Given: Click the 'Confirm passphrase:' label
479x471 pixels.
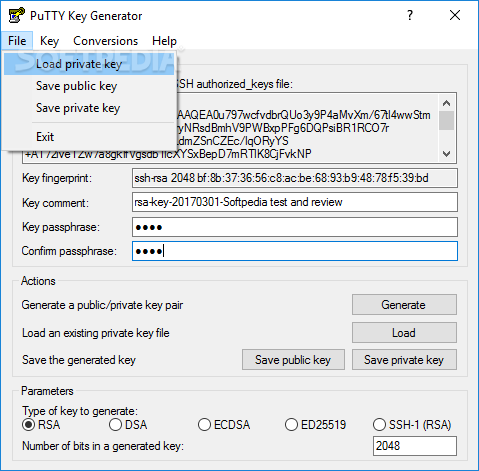Looking at the screenshot, I should point(69,251).
